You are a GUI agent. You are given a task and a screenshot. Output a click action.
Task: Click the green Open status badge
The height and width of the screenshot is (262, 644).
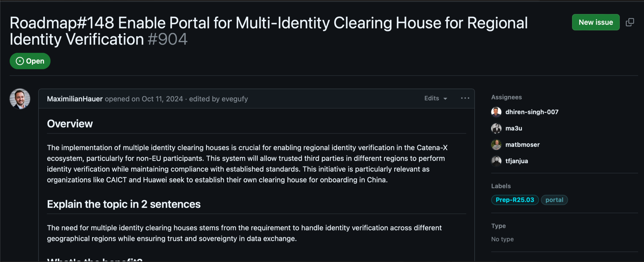[x=30, y=61]
